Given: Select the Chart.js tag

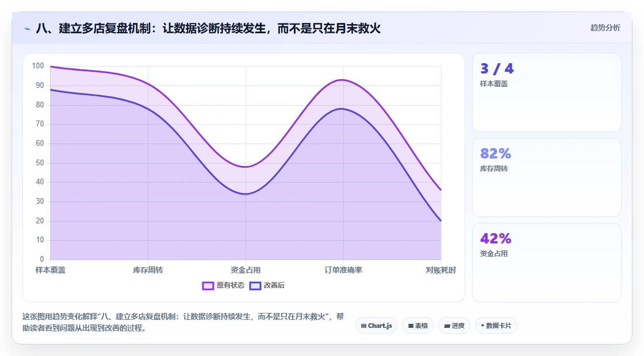Looking at the screenshot, I should (x=376, y=326).
